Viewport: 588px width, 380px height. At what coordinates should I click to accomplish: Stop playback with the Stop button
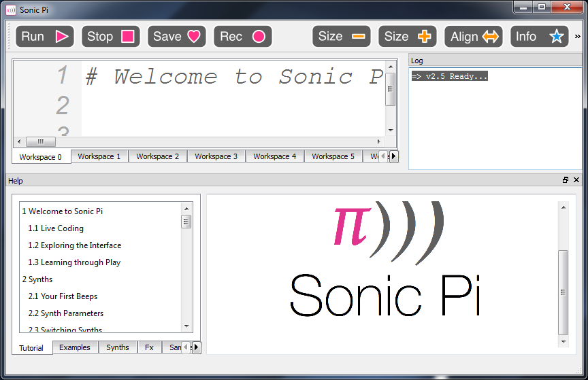111,36
